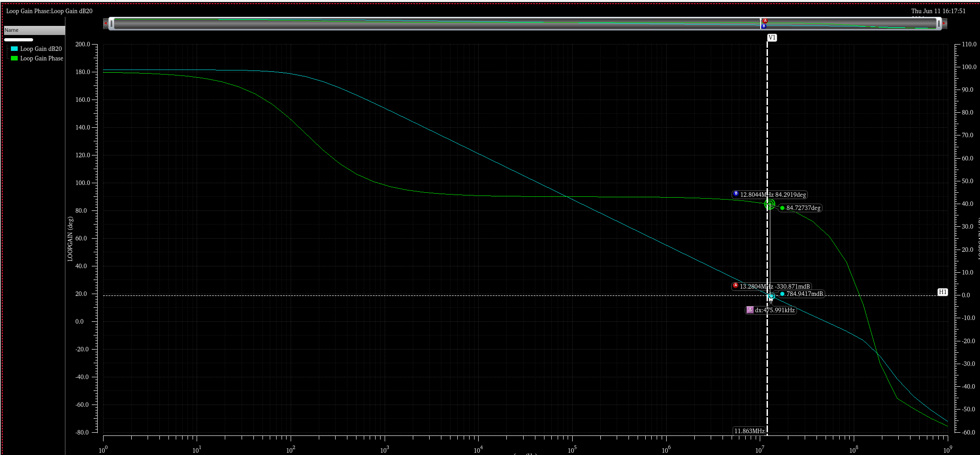Click the red left arrow on the zoom bar
The image size is (980, 455).
tap(105, 23)
